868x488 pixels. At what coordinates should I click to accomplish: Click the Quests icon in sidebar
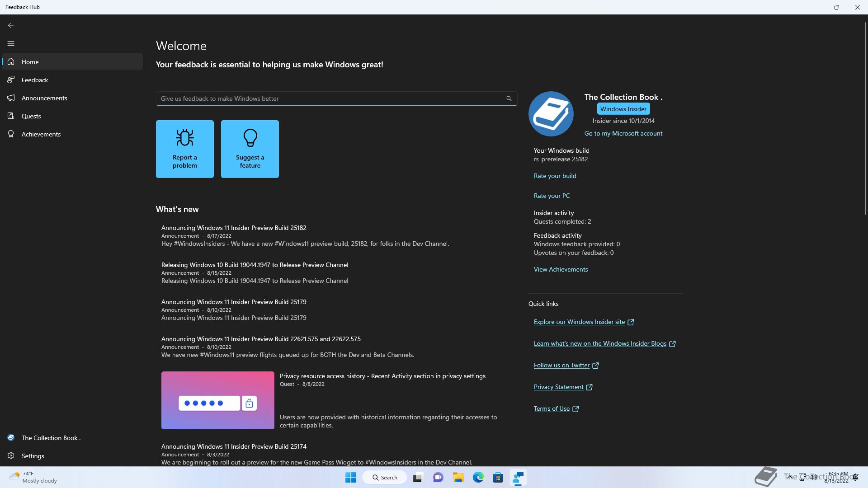point(11,116)
